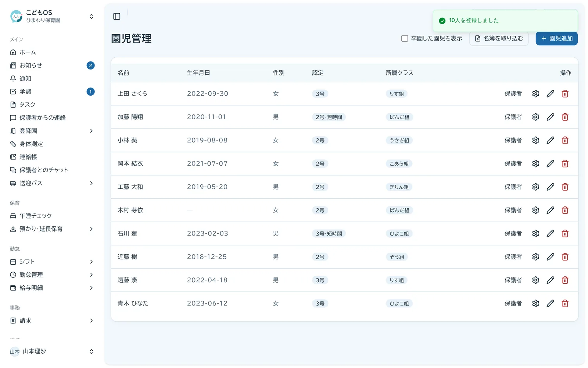Open the 山本理沙 user account menu

point(52,351)
